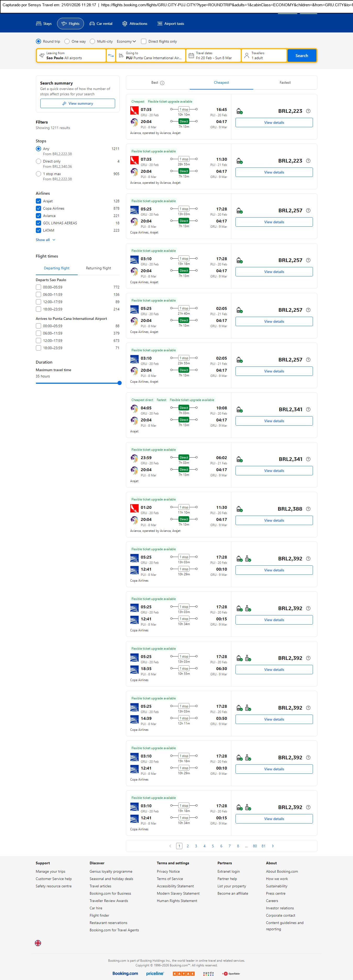Switch to the Returning flight tab
This screenshot has height=980, width=353.
(x=98, y=268)
